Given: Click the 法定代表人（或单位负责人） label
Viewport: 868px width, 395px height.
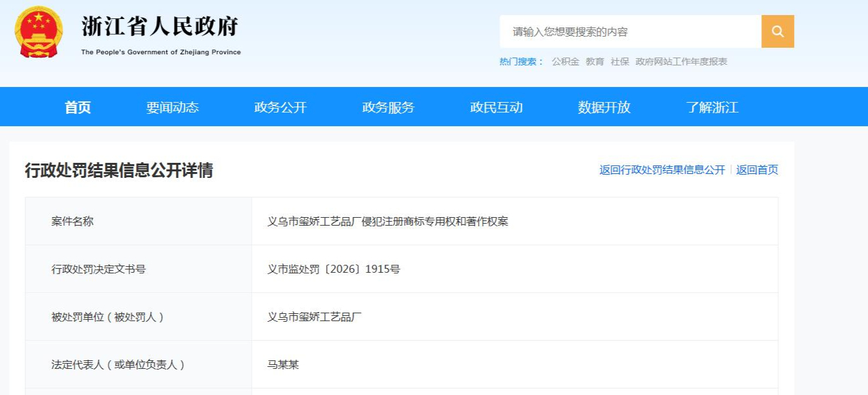Looking at the screenshot, I should tap(118, 365).
